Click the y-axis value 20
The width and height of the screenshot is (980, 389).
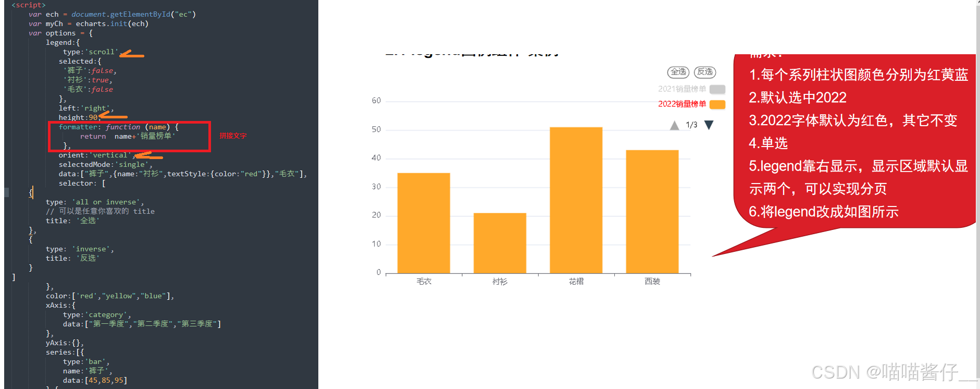pos(376,215)
